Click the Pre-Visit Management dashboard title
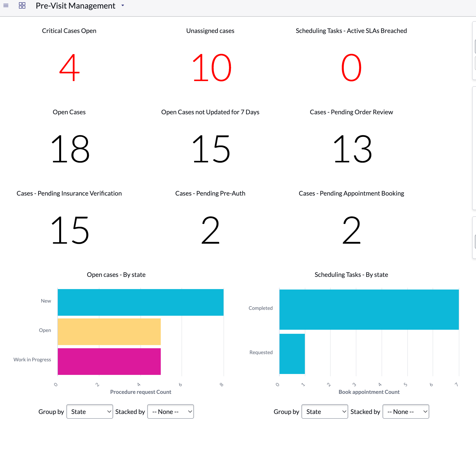Image resolution: width=476 pixels, height=458 pixels. [x=75, y=6]
